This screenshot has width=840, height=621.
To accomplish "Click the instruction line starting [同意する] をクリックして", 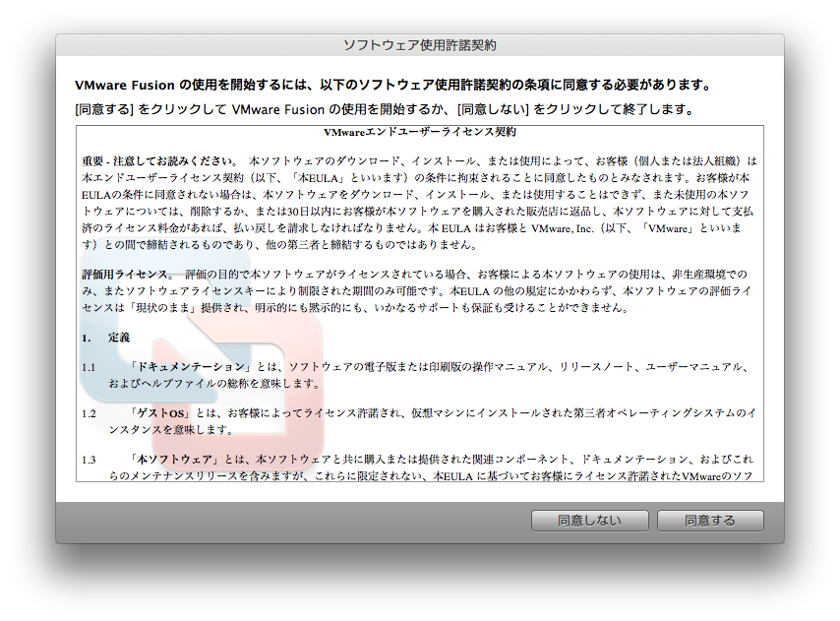I will 386,109.
